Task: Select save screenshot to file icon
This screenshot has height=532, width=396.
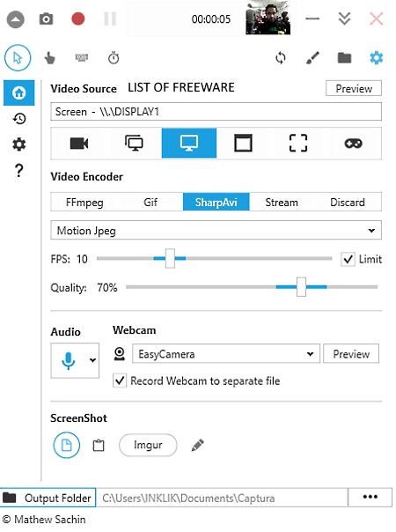Action: point(67,445)
